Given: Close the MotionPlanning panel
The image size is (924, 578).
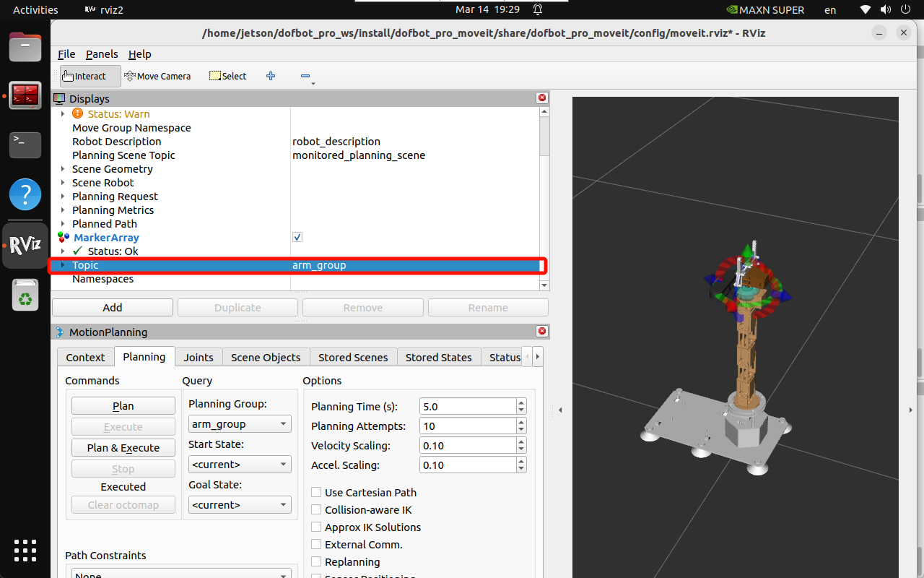Looking at the screenshot, I should point(542,332).
